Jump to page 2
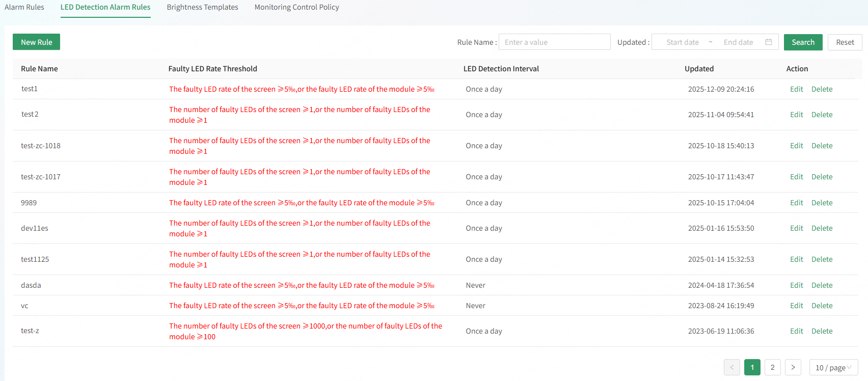Image resolution: width=868 pixels, height=381 pixels. [772, 367]
